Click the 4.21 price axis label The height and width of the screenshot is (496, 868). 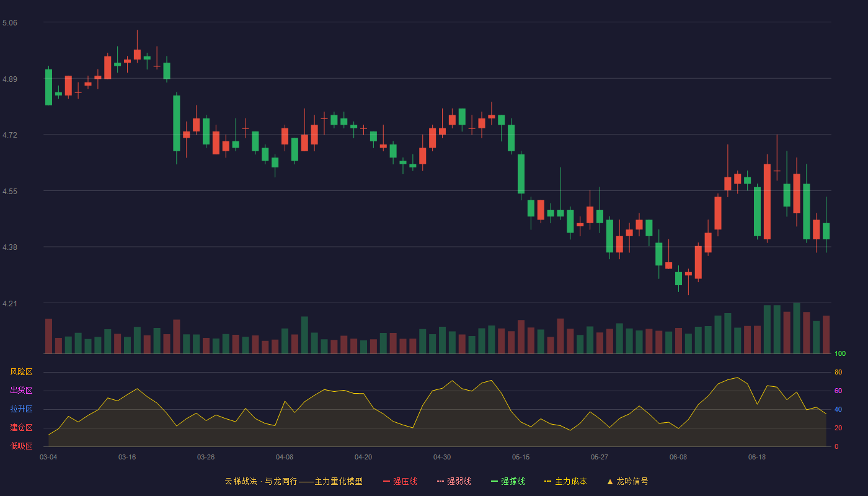pos(10,304)
